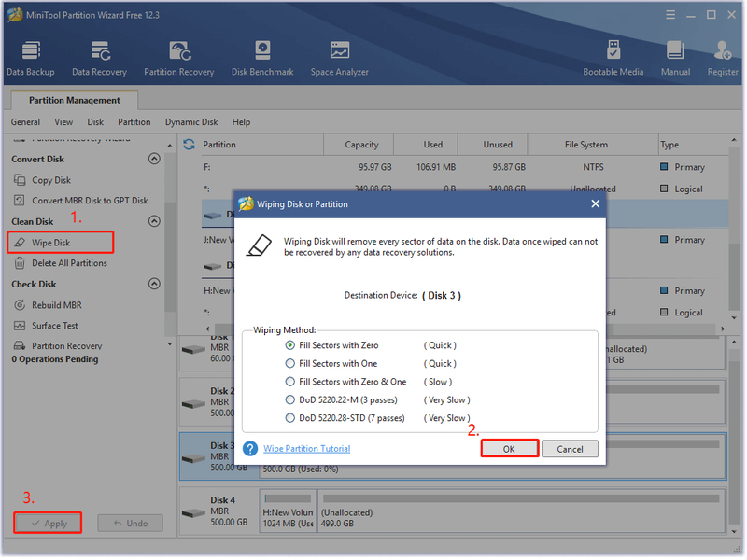Open the Space Analyzer
The width and height of the screenshot is (747, 560).
(340, 59)
